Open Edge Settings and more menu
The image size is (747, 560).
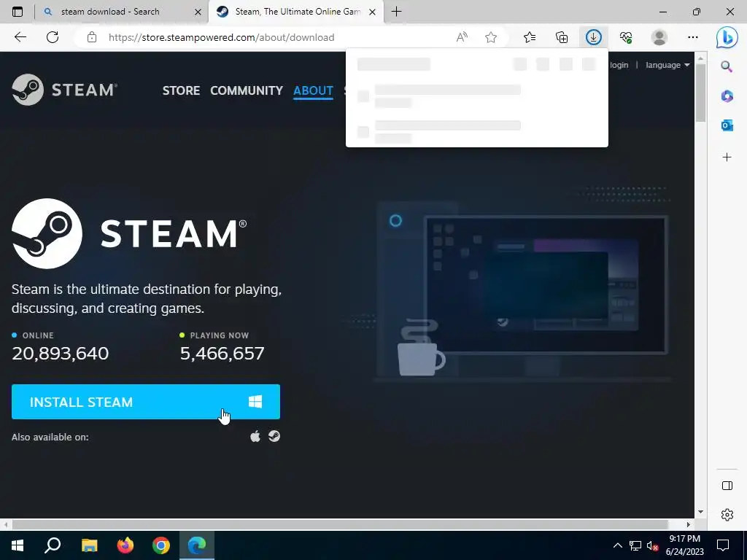coord(693,37)
